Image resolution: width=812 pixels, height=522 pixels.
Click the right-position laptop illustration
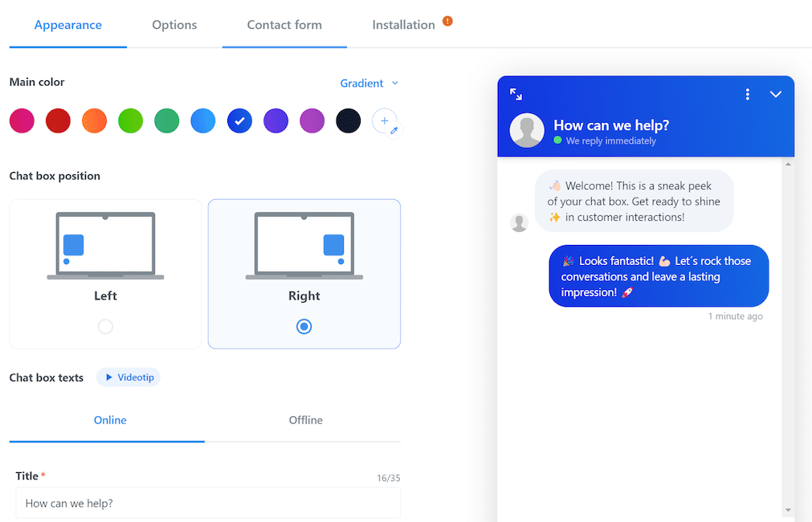304,246
